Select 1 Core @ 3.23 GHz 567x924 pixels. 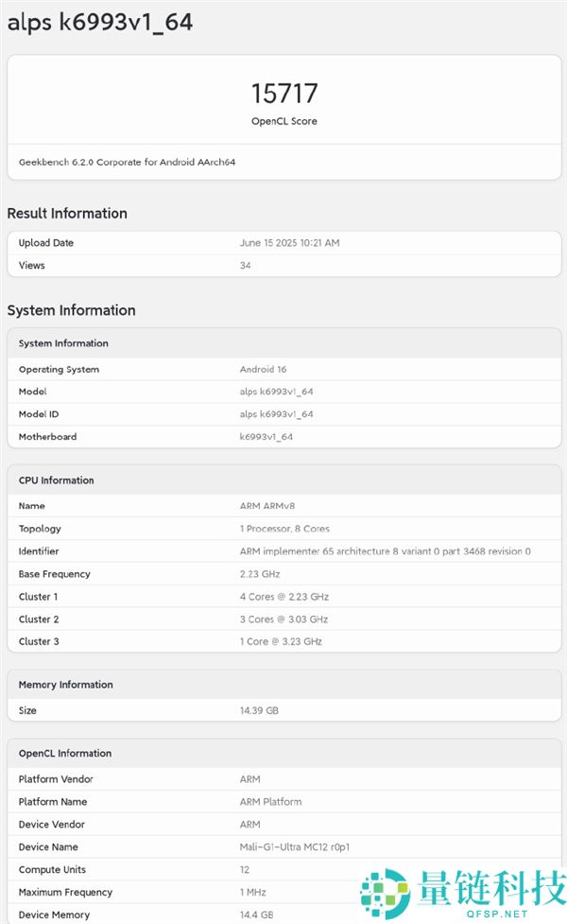coord(281,642)
